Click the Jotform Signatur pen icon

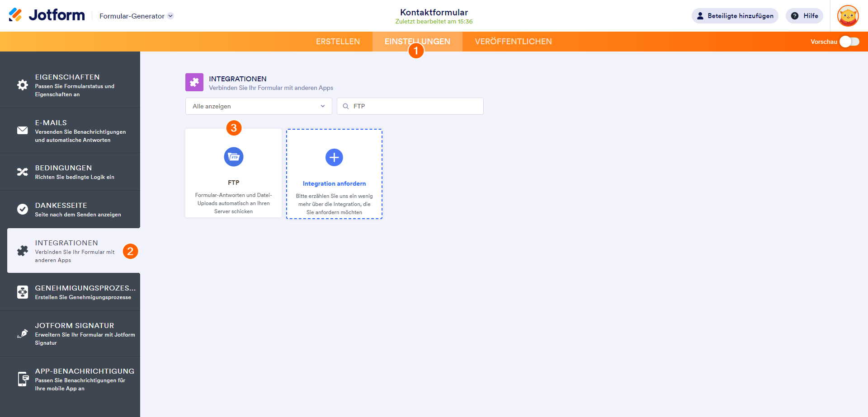23,333
